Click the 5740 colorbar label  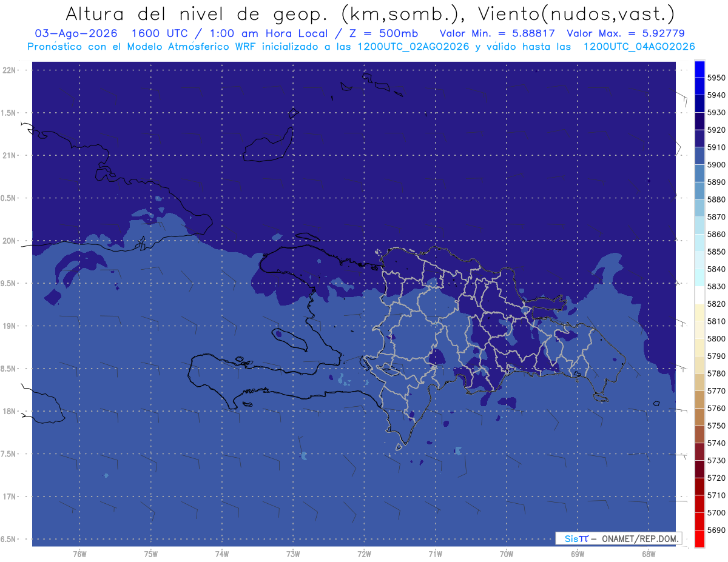tap(716, 443)
